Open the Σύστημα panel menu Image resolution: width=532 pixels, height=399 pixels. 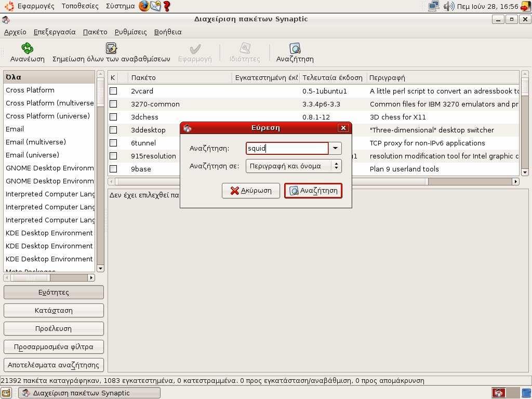[x=120, y=6]
